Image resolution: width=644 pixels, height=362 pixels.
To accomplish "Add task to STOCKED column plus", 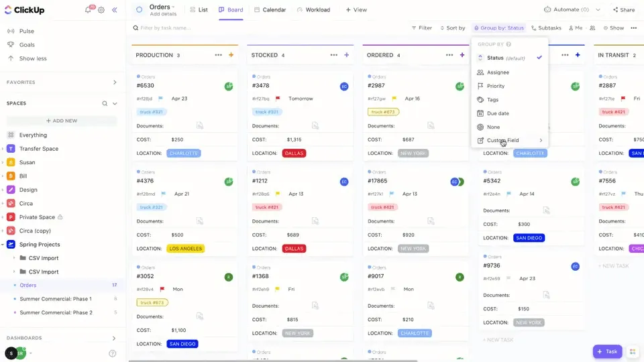I will pos(347,55).
